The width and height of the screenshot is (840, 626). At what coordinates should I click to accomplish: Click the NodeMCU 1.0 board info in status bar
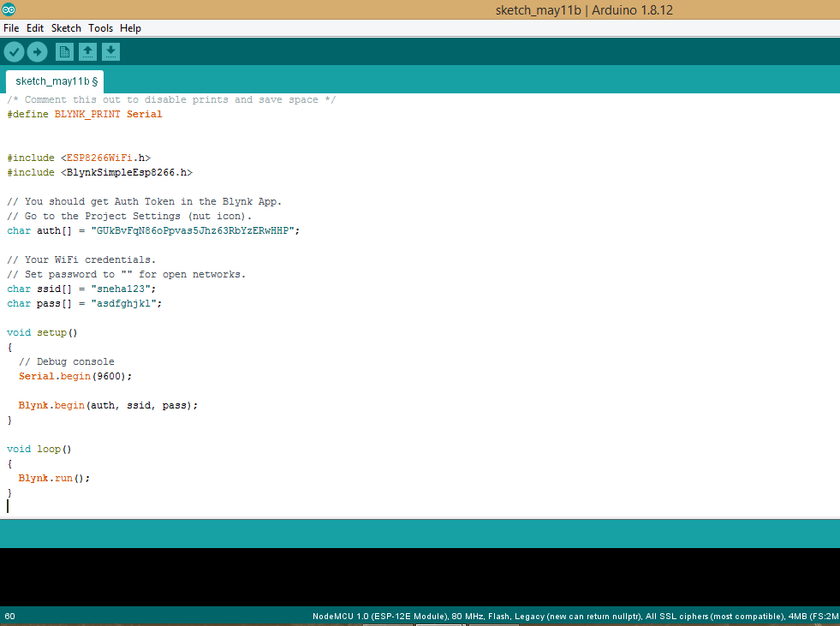(576, 617)
